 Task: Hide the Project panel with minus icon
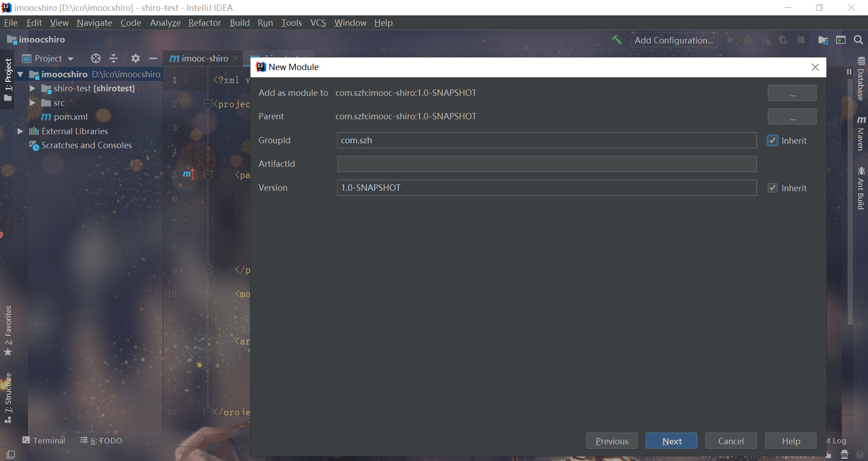(x=153, y=58)
